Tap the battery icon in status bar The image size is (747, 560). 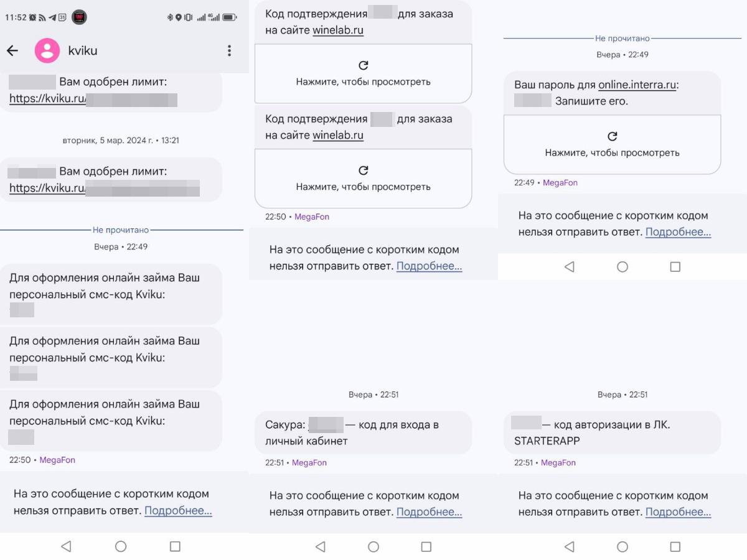click(x=229, y=17)
